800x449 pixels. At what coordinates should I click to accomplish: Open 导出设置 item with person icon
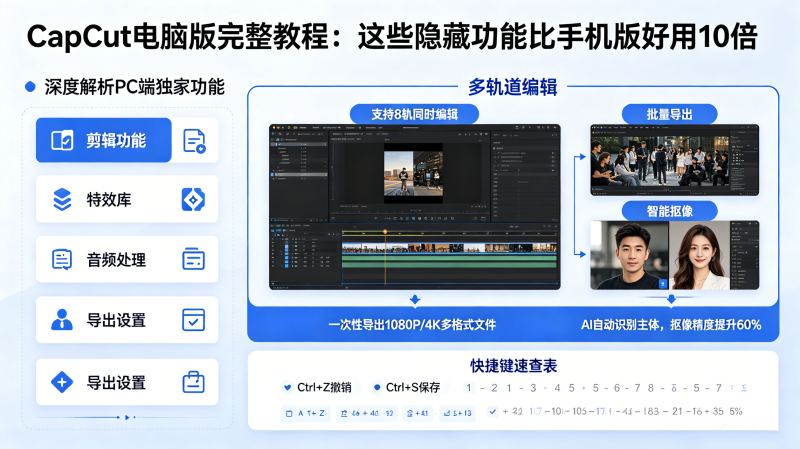[127, 320]
